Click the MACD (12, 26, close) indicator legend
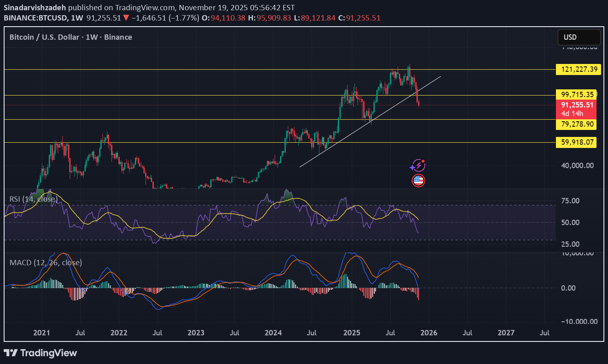 pyautogui.click(x=46, y=262)
